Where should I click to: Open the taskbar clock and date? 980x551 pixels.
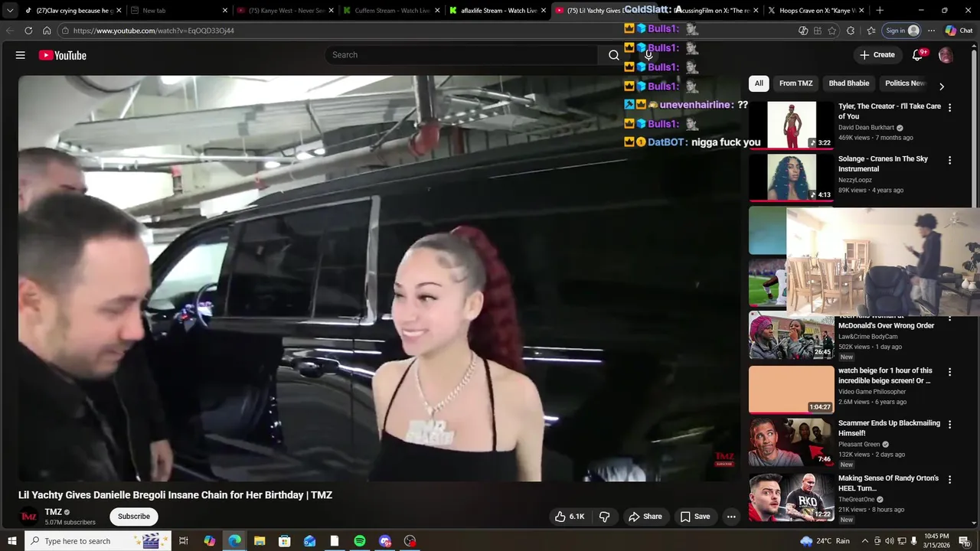tap(936, 541)
